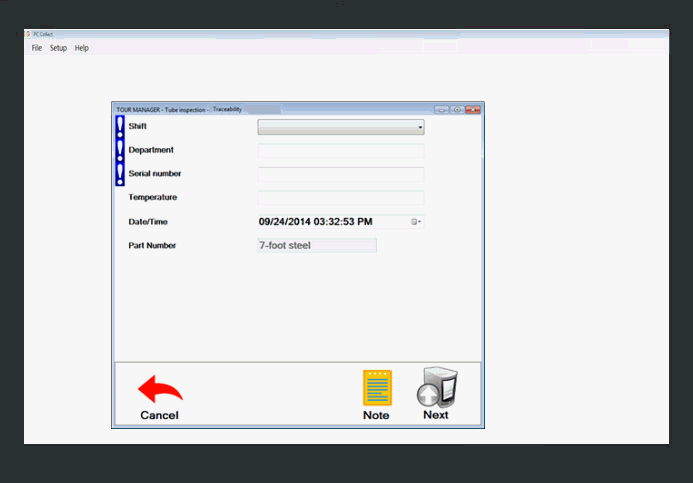Maximize the Tour Manager dialog window
The image size is (693, 483).
click(456, 109)
